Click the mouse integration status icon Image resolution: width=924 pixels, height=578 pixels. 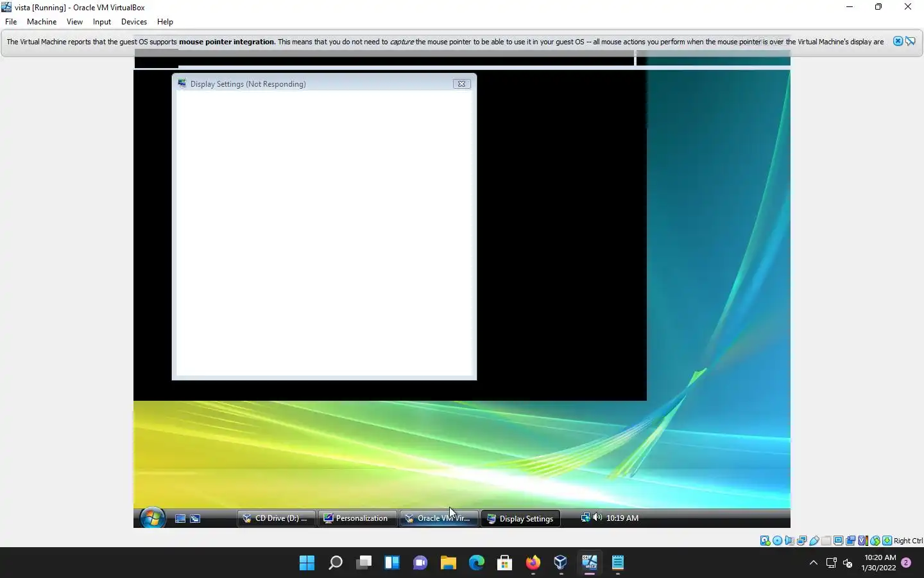click(875, 541)
